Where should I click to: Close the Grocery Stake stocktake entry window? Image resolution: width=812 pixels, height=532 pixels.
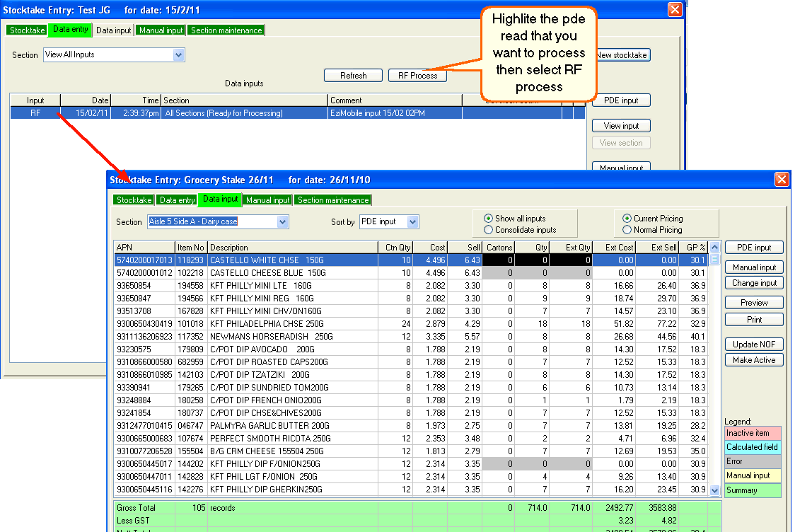click(782, 180)
